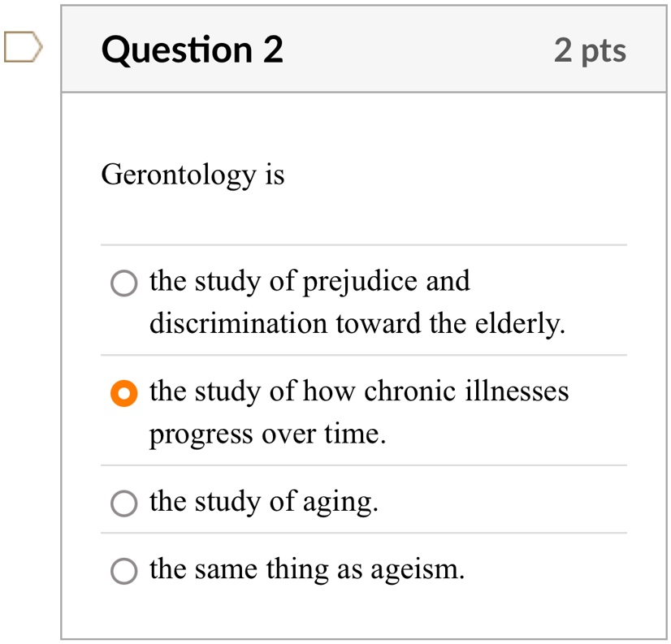Click the word 'Gerontology' in the prompt
Viewport: 671px width, 644px height.
pos(179,176)
